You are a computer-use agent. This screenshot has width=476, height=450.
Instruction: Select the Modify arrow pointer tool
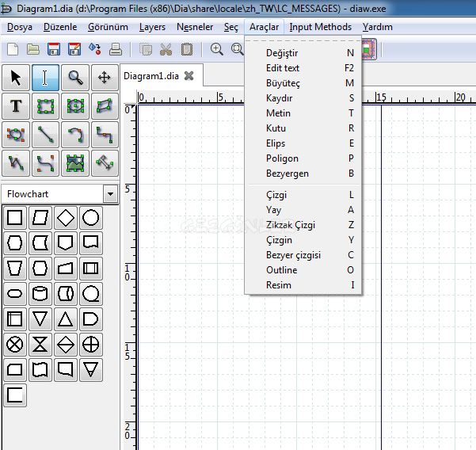tap(16, 78)
